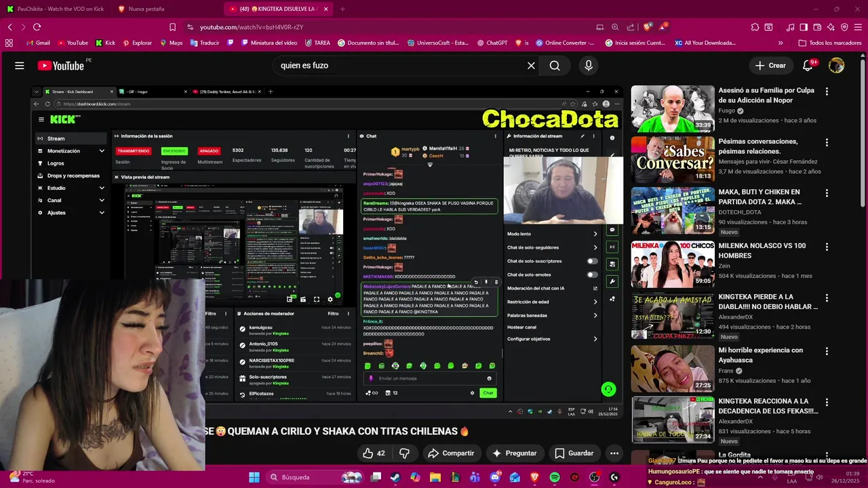The height and width of the screenshot is (488, 868).
Task: Open Discord from the taskbar
Action: point(495,477)
